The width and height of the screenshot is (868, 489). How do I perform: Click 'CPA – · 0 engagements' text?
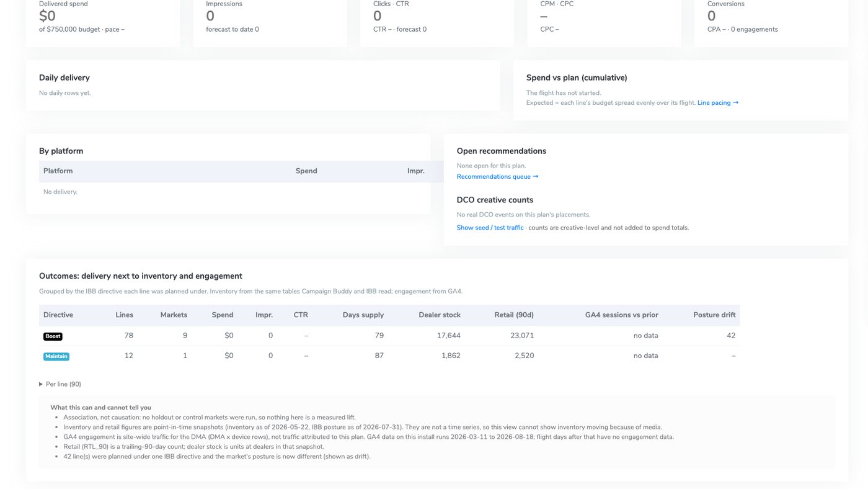click(x=743, y=29)
